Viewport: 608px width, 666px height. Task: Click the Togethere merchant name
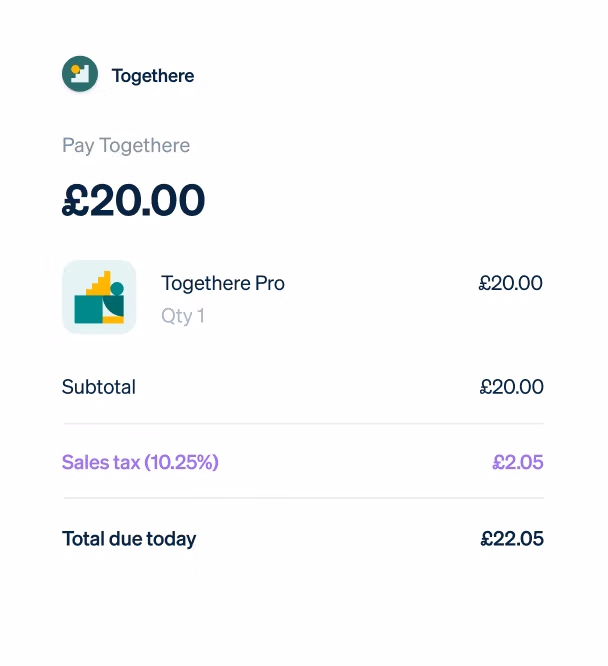click(153, 76)
